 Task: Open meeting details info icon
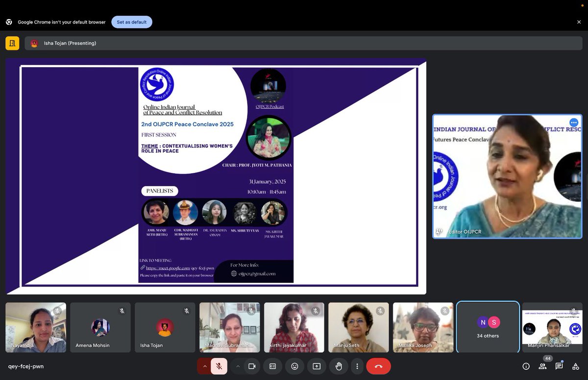(526, 366)
